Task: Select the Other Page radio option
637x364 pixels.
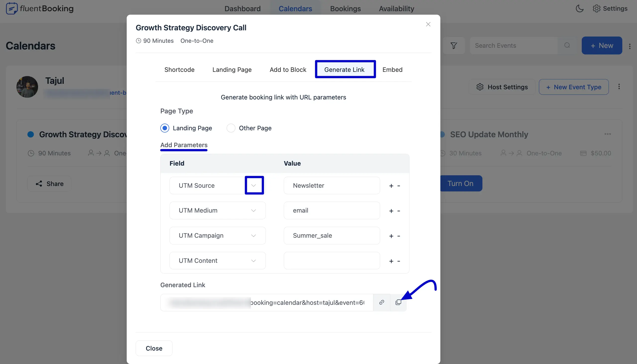Action: coord(231,128)
